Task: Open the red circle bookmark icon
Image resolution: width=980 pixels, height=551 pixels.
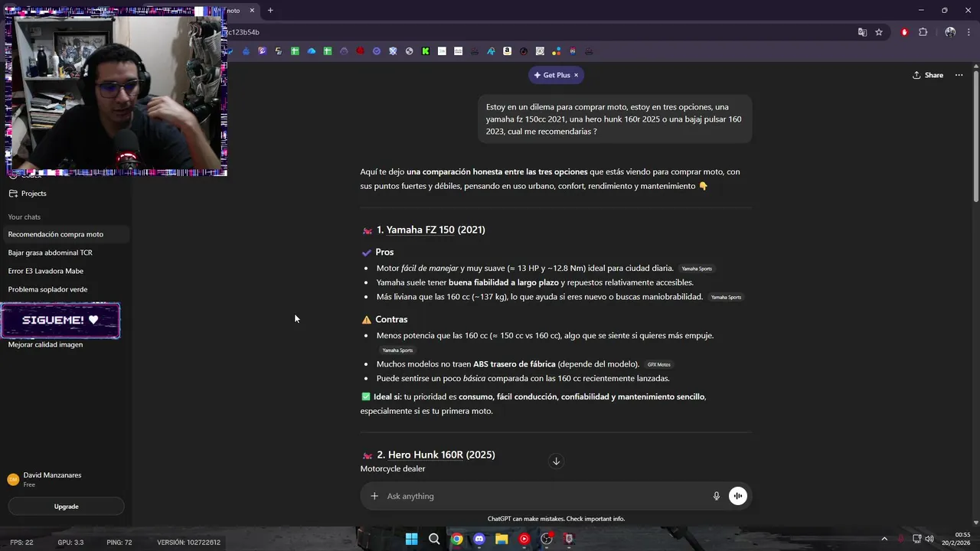Action: tap(360, 51)
